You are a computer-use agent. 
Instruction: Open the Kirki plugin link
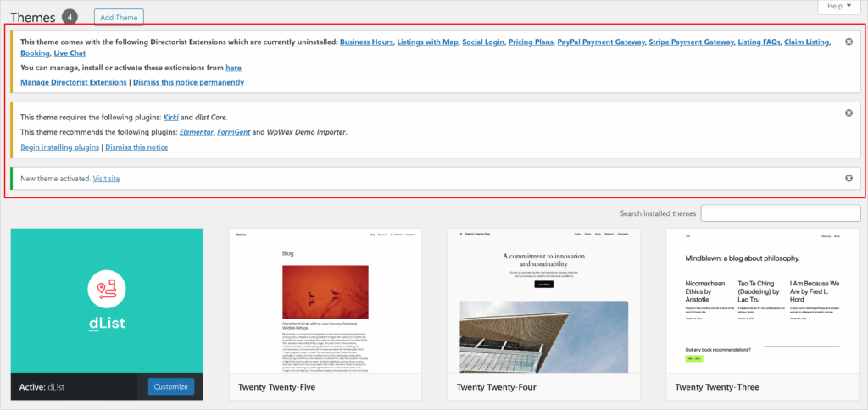171,117
